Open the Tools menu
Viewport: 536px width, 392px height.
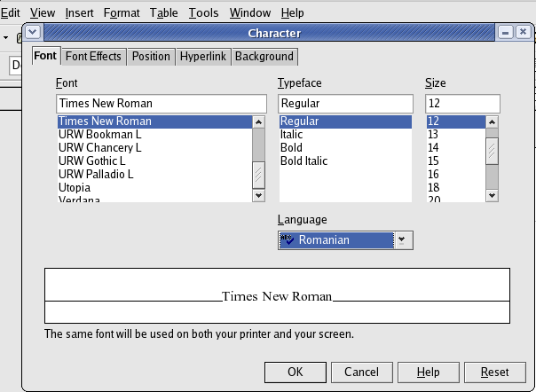204,13
